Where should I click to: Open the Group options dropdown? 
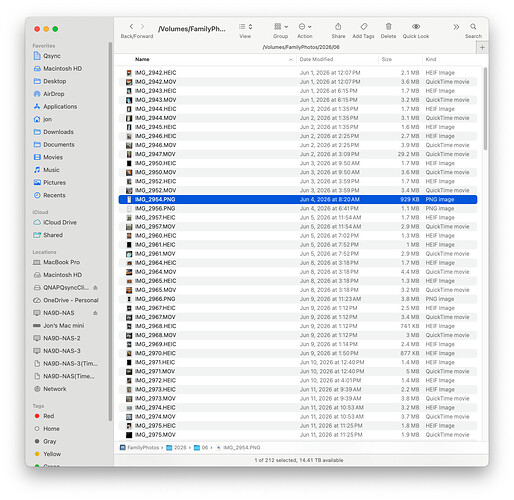[281, 26]
